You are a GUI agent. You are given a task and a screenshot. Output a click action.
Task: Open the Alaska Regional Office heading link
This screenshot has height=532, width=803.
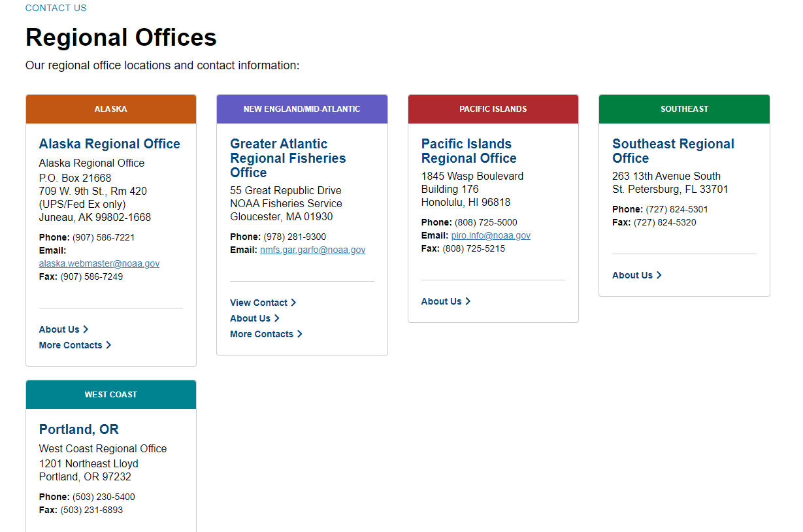coord(109,144)
